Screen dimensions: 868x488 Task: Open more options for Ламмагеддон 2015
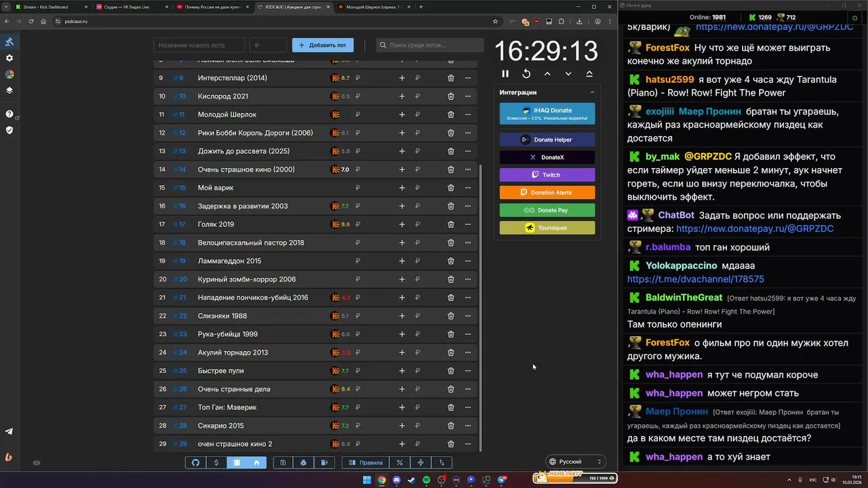pos(468,261)
